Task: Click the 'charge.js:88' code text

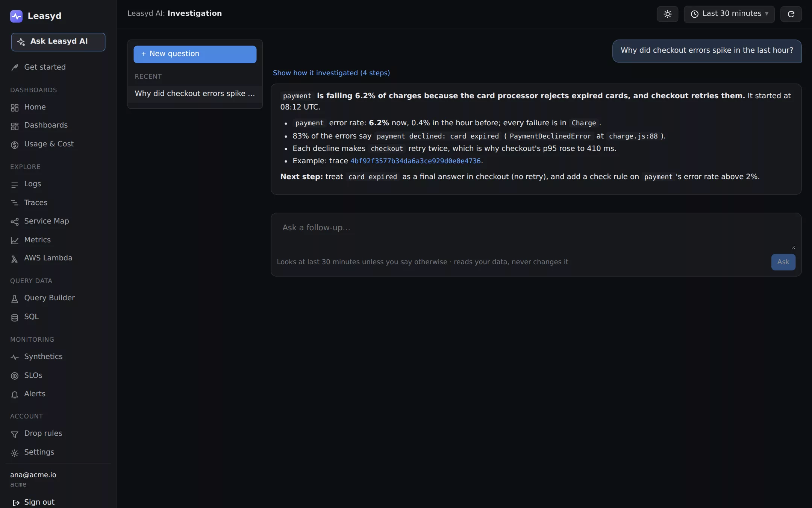Action: tap(633, 136)
